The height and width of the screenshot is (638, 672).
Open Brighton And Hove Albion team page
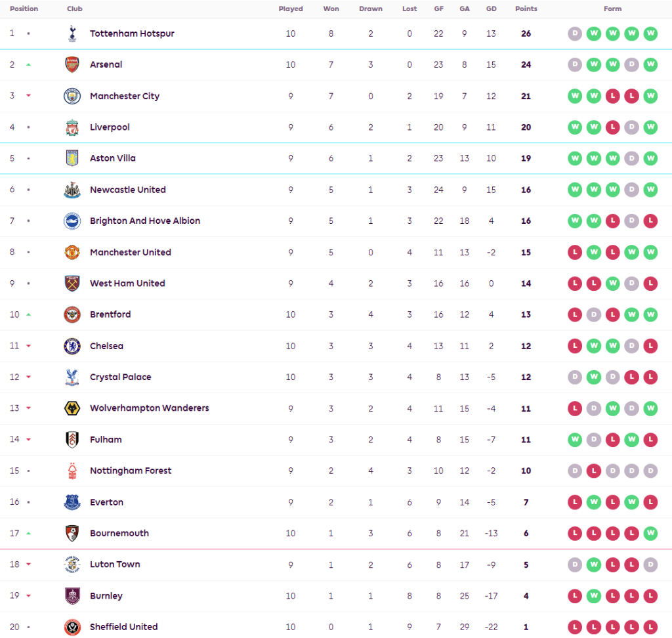click(x=145, y=221)
